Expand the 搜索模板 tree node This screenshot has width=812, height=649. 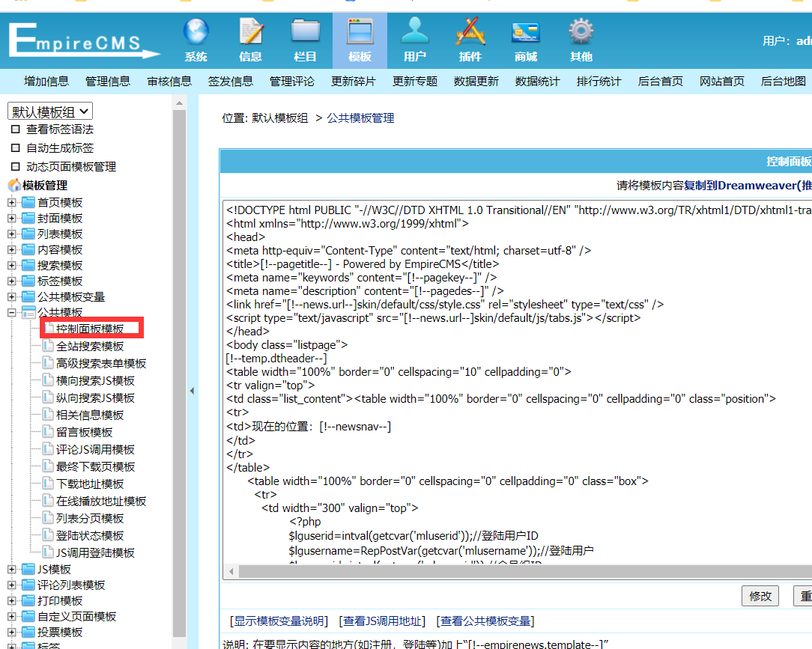12,266
